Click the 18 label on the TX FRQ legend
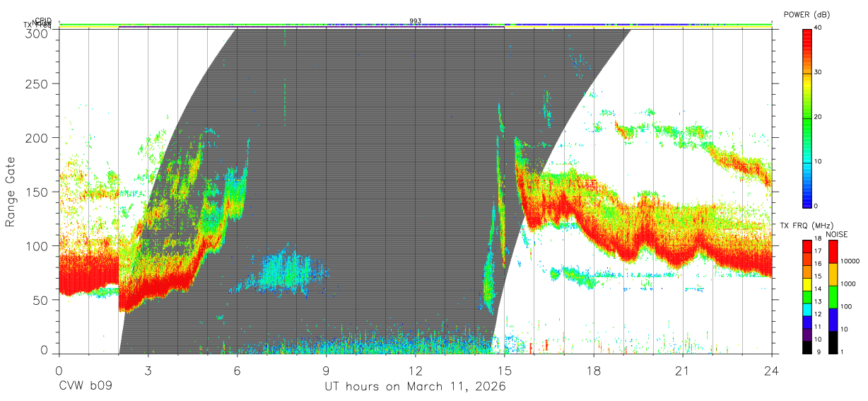This screenshot has width=868, height=401. pyautogui.click(x=817, y=239)
